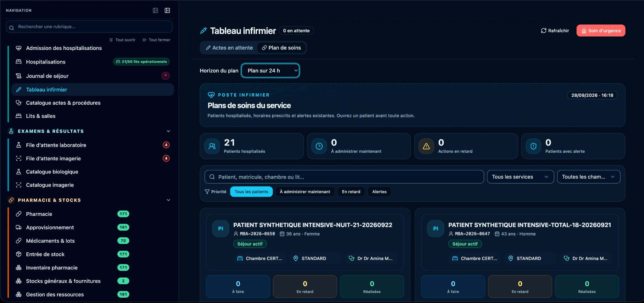Toggle the À administrer maintenant filter
This screenshot has height=303, width=644.
[x=305, y=192]
